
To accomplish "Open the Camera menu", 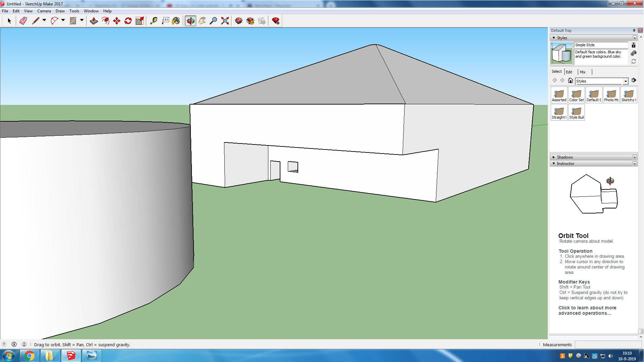I will [x=44, y=11].
